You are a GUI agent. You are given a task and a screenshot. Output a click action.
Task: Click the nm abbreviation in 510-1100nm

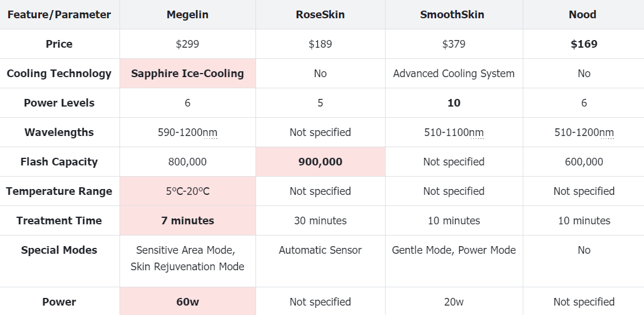click(x=477, y=132)
